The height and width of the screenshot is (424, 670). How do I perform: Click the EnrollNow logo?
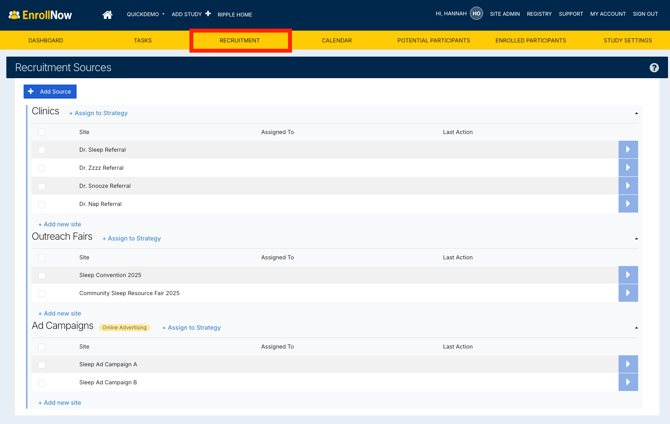[x=40, y=15]
